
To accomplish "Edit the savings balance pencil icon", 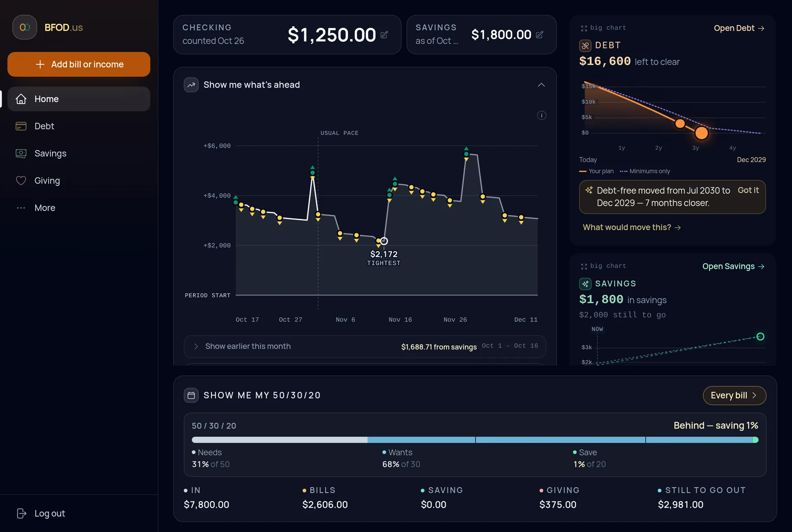I will [x=540, y=35].
